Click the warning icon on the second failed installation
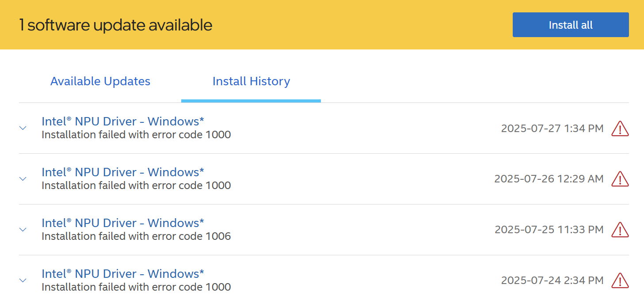This screenshot has width=644, height=303. pyautogui.click(x=620, y=179)
